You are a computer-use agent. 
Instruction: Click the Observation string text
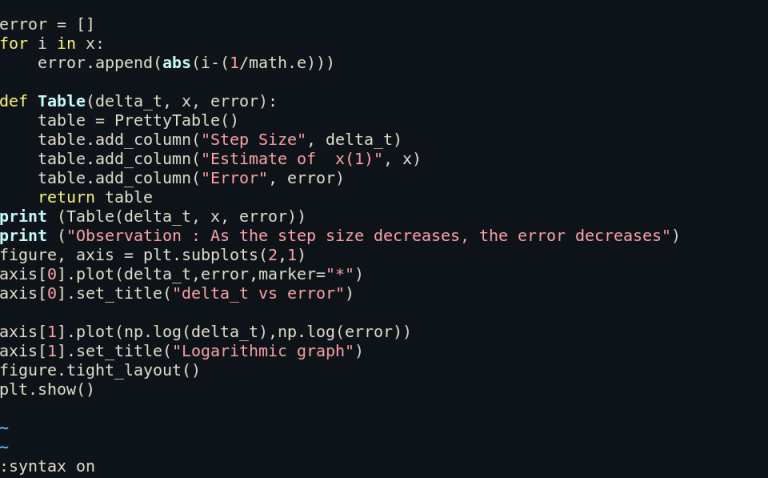[369, 236]
